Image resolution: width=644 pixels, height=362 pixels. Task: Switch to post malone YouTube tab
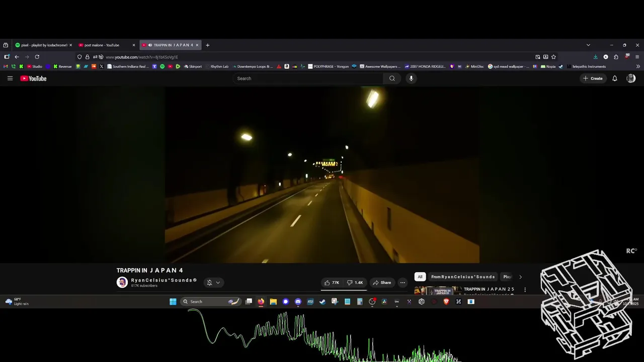(x=107, y=45)
